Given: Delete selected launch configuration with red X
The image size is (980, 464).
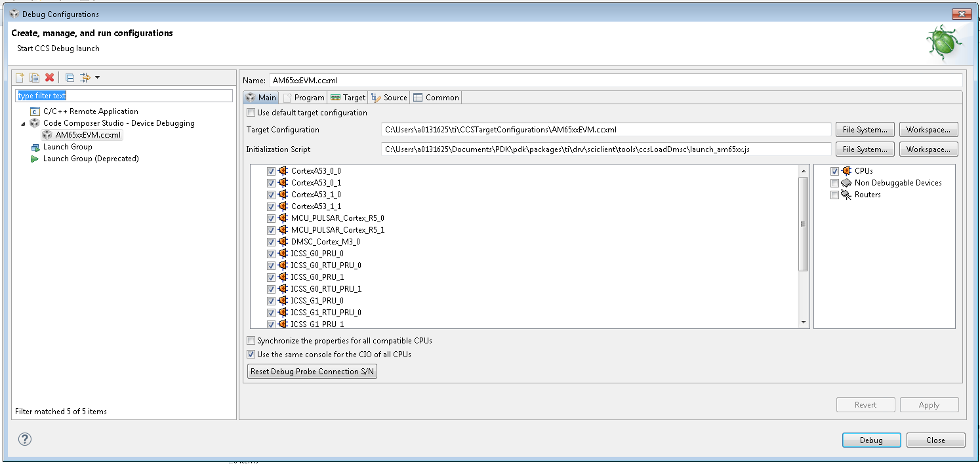Looking at the screenshot, I should pyautogui.click(x=49, y=78).
